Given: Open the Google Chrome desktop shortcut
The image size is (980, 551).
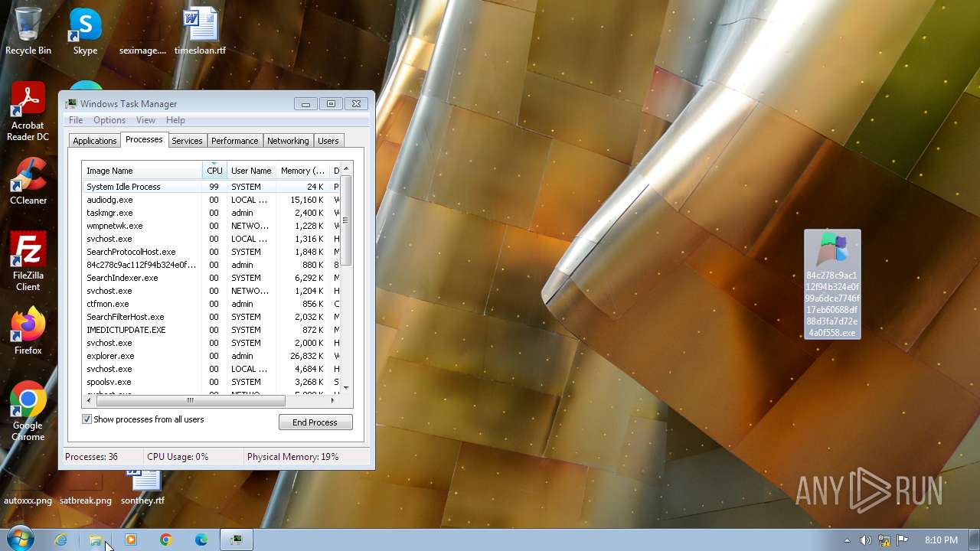Looking at the screenshot, I should click(x=28, y=412).
